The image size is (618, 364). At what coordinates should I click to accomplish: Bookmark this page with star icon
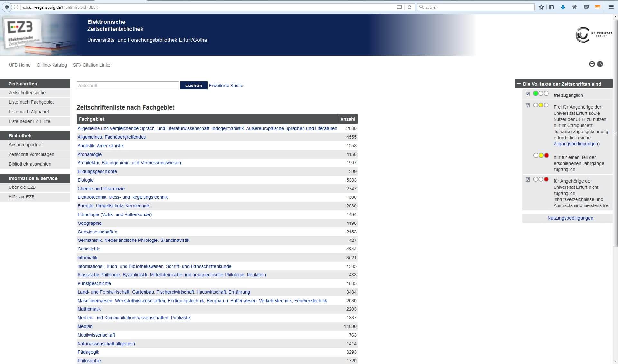click(541, 7)
